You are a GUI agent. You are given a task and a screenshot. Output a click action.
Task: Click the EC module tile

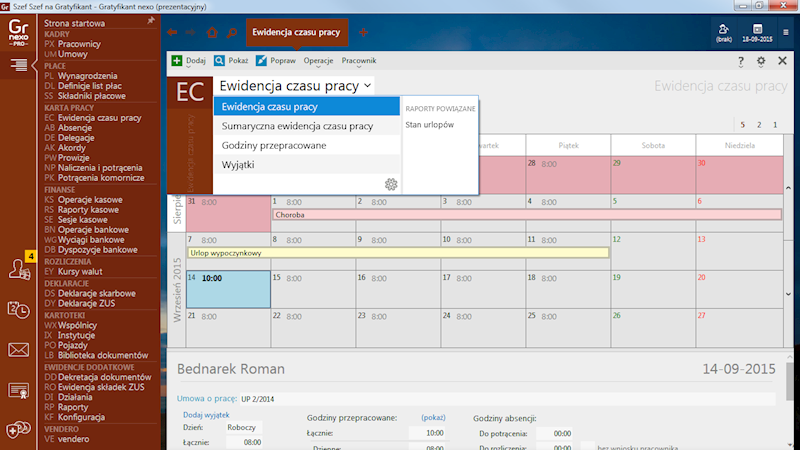coord(190,92)
